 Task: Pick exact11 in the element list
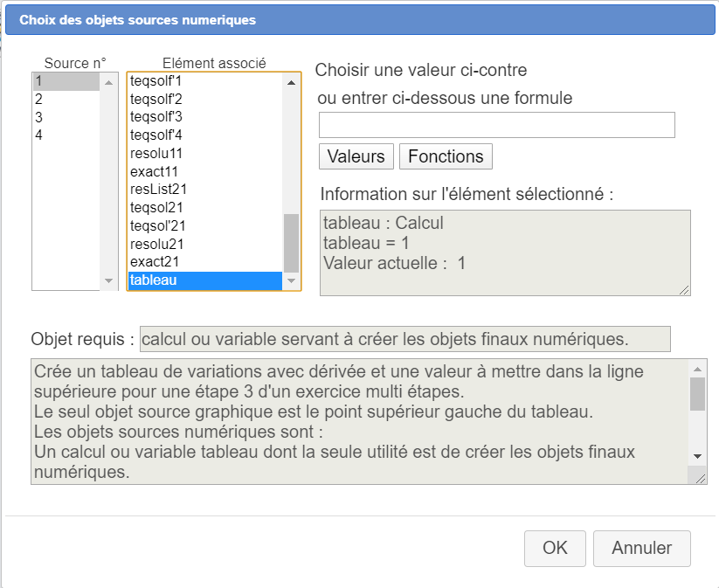(x=154, y=171)
